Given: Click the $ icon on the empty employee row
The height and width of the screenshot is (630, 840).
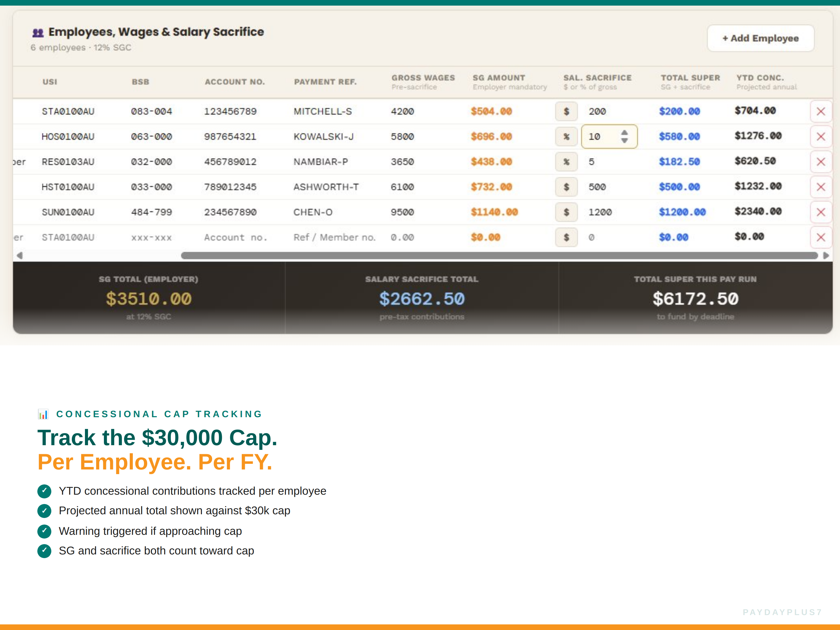Looking at the screenshot, I should pos(566,237).
